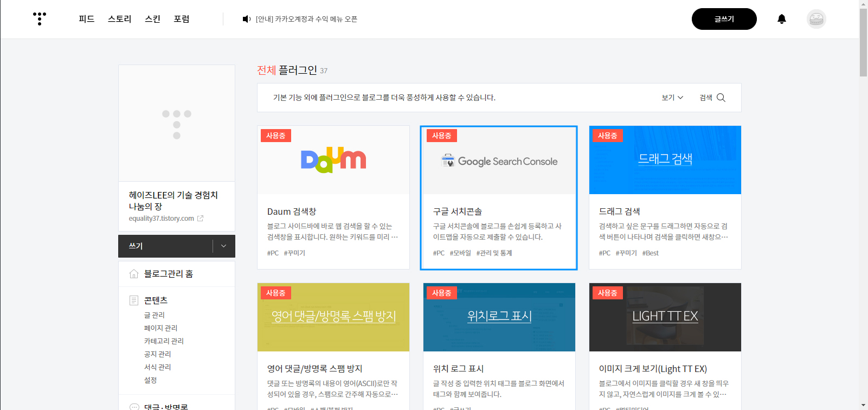The height and width of the screenshot is (410, 868).
Task: Click the 쓰기 sidebar button
Action: 165,246
